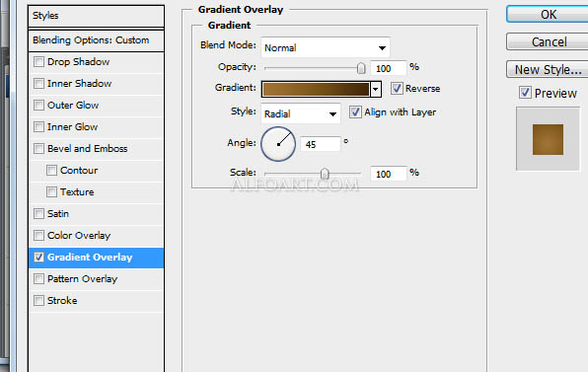Screen dimensions: 588x372
Task: Click the New Style... button
Action: 548,69
